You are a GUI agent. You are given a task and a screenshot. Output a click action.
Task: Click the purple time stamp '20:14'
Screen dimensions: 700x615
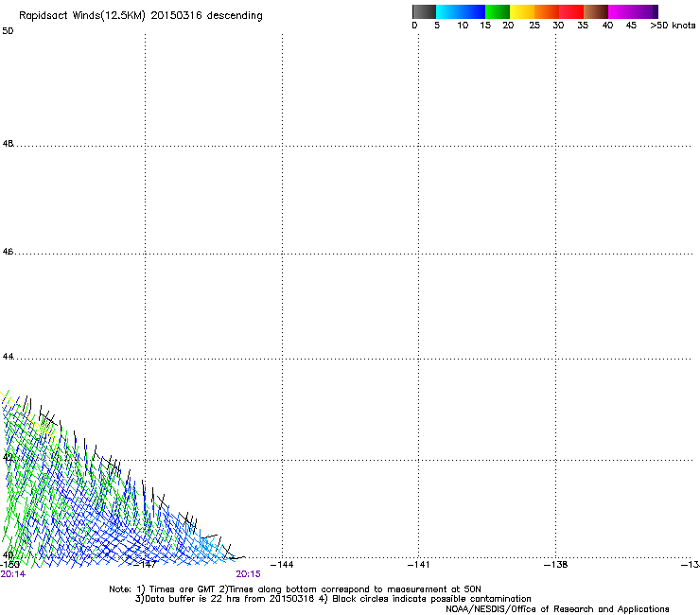13,574
